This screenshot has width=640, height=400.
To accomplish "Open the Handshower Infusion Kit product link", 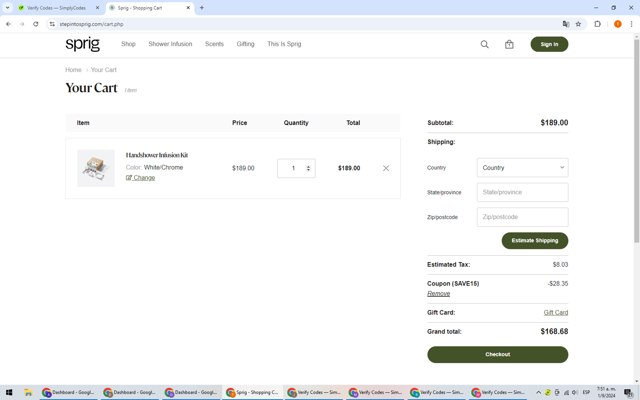I will [x=157, y=155].
